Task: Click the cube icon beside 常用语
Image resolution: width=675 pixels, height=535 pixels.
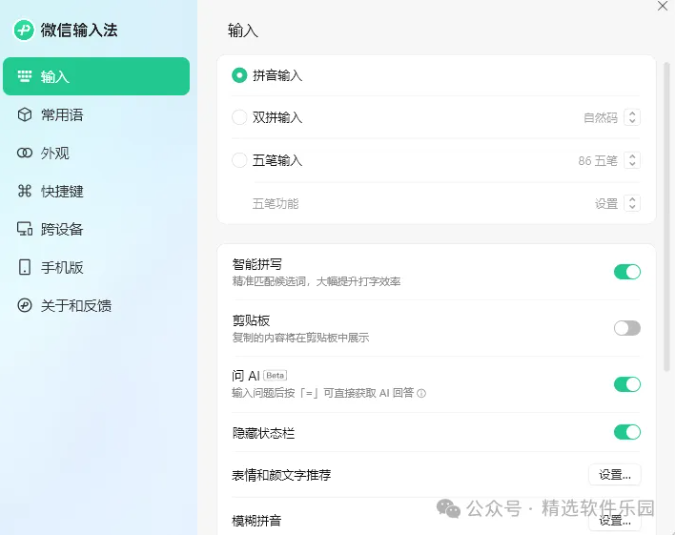Action: [25, 115]
